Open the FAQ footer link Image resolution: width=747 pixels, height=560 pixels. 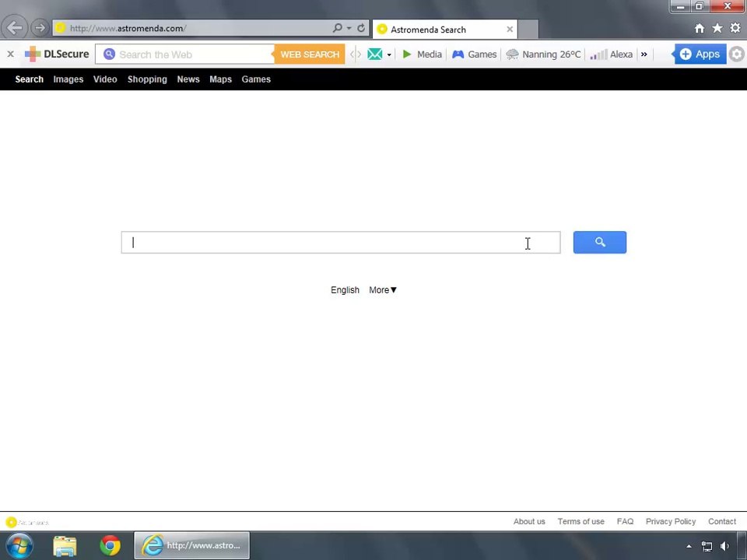pos(625,521)
